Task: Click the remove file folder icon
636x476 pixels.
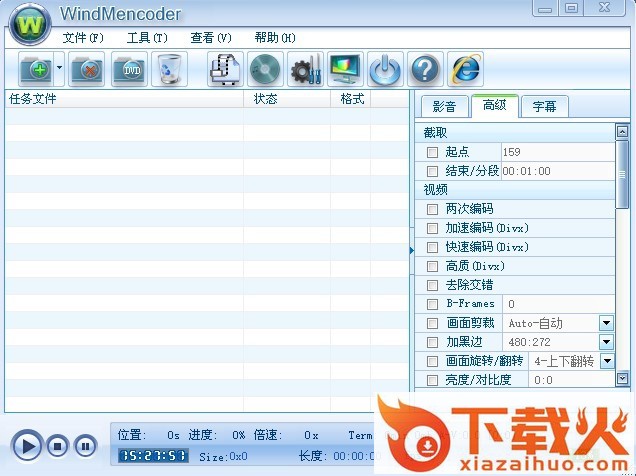Action: coord(86,69)
